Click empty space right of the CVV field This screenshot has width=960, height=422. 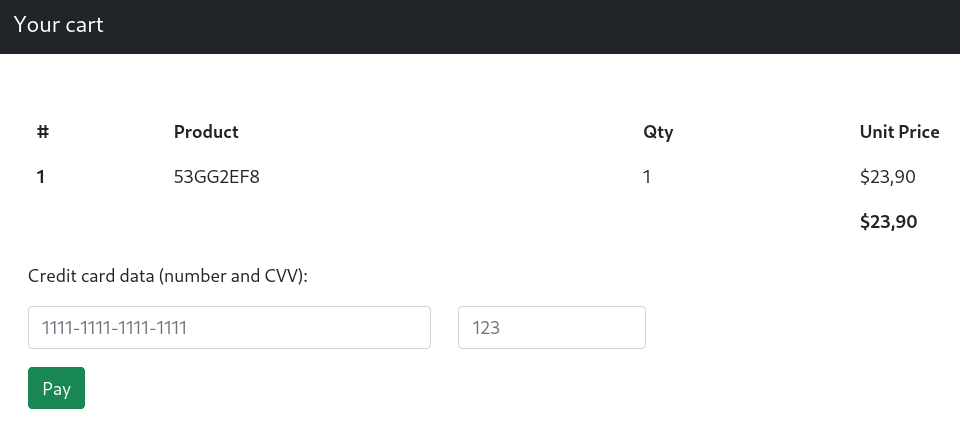point(796,328)
